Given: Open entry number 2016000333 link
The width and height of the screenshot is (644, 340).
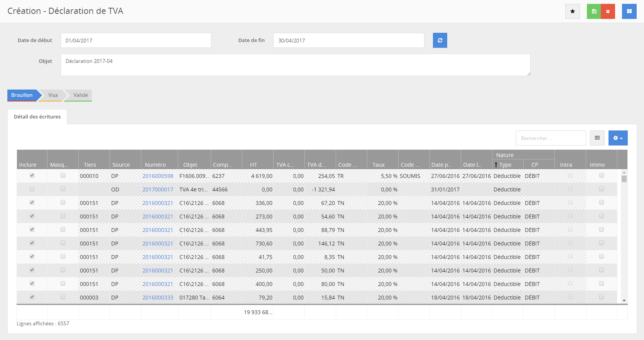Looking at the screenshot, I should coord(157,298).
